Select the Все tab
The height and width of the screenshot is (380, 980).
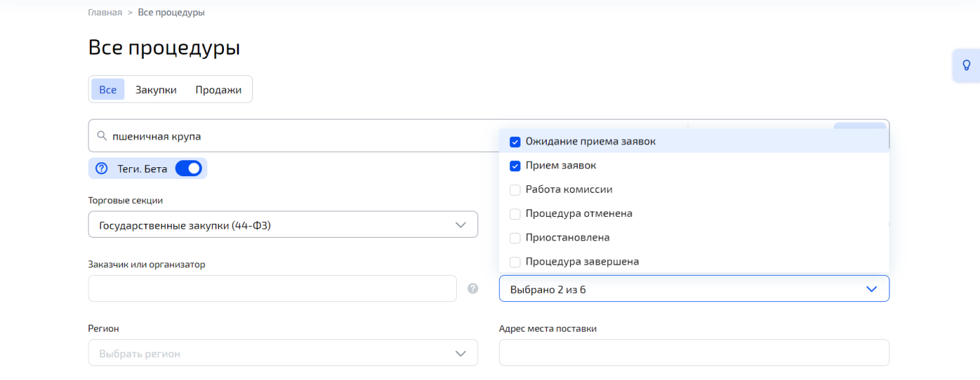point(108,90)
